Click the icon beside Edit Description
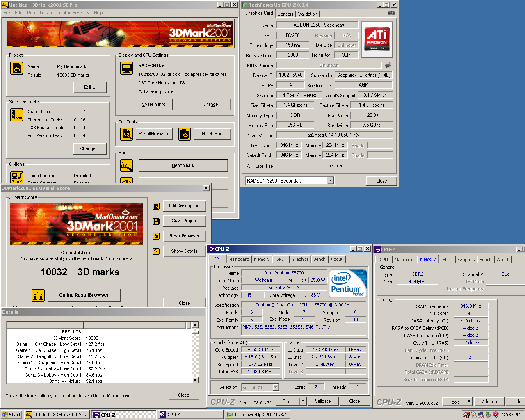The height and width of the screenshot is (420, 525). coord(156,206)
